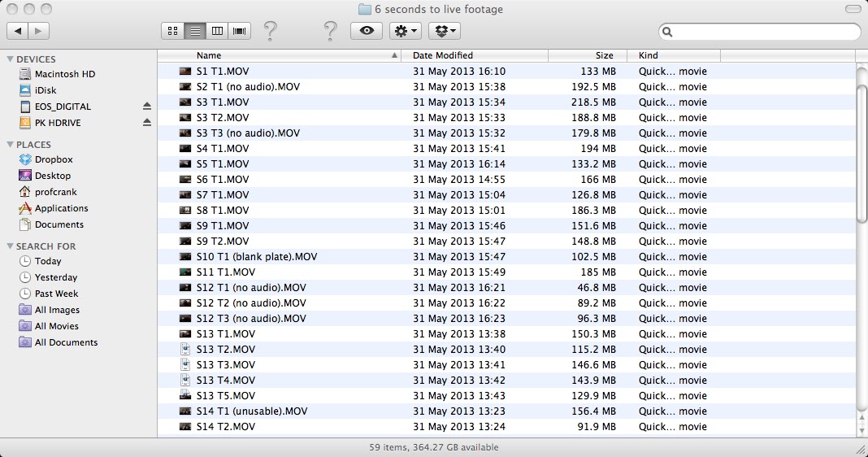Collapse the SEARCH FOR sidebar section
Image resolution: width=868 pixels, height=457 pixels.
[10, 246]
